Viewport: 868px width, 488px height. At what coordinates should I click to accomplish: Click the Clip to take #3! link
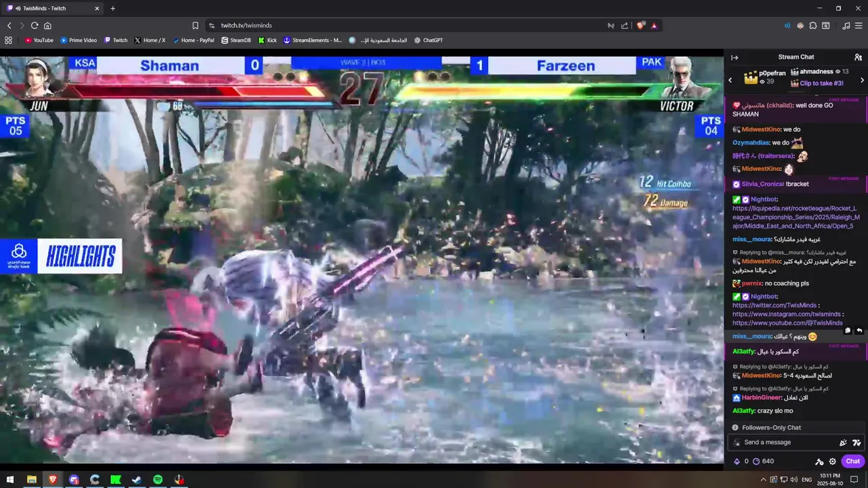[x=822, y=83]
